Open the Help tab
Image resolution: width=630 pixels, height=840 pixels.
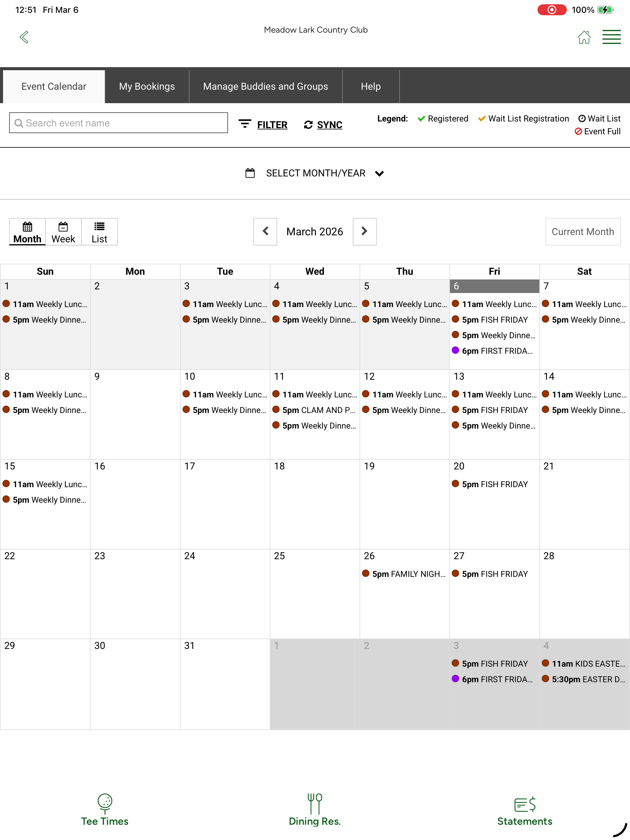click(371, 86)
